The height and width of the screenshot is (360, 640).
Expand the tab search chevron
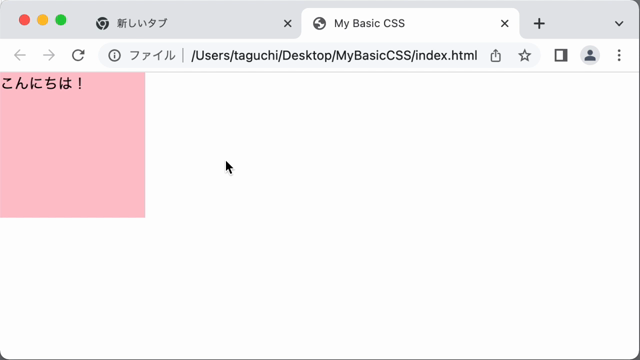[619, 23]
